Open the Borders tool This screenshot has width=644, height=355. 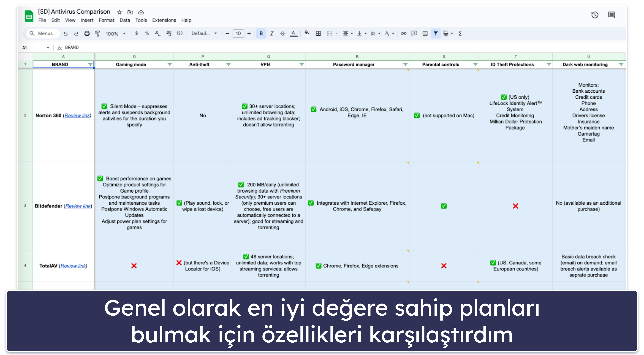click(318, 34)
